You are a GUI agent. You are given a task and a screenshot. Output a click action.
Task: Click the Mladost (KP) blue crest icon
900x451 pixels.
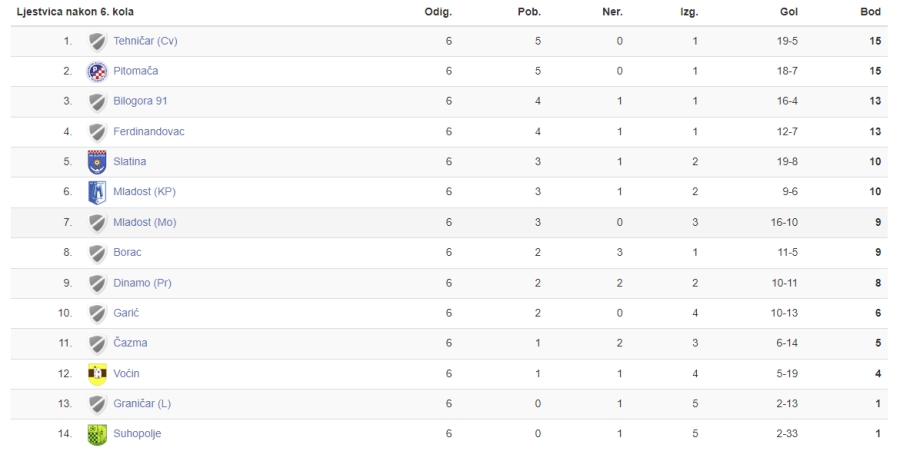[97, 192]
